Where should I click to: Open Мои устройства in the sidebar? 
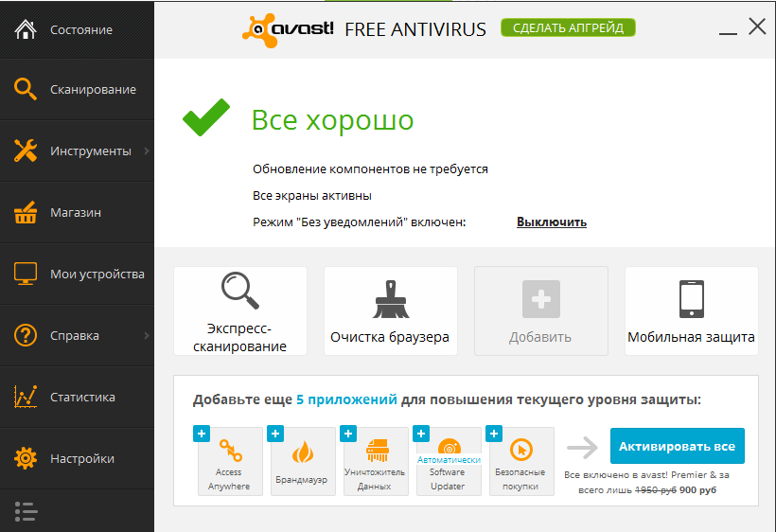tap(77, 274)
